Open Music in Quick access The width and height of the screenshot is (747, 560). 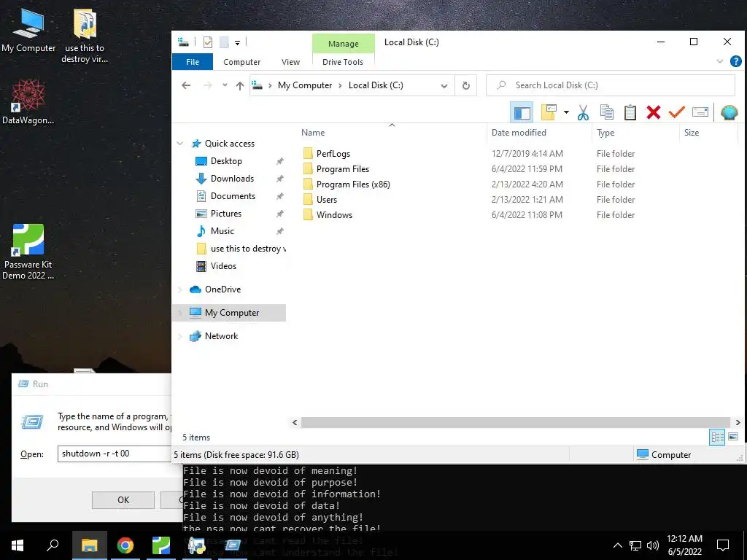[x=222, y=231]
